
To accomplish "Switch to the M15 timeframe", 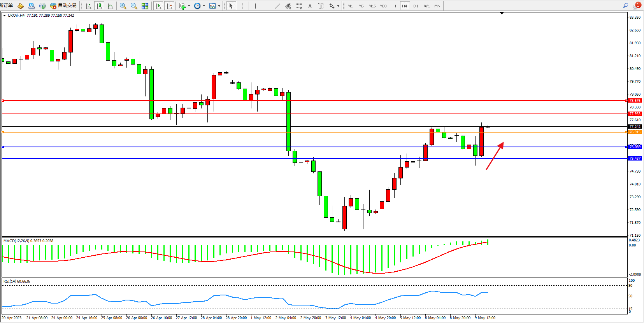I will [372, 6].
